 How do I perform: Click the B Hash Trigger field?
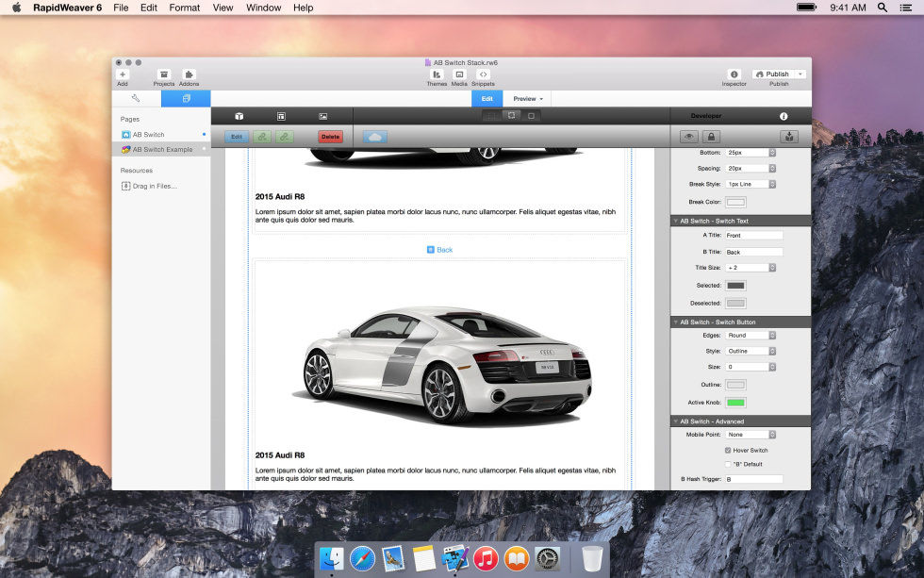click(x=754, y=480)
